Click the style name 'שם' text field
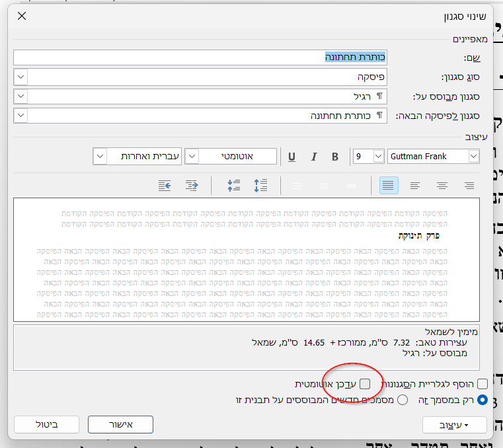 click(x=198, y=57)
